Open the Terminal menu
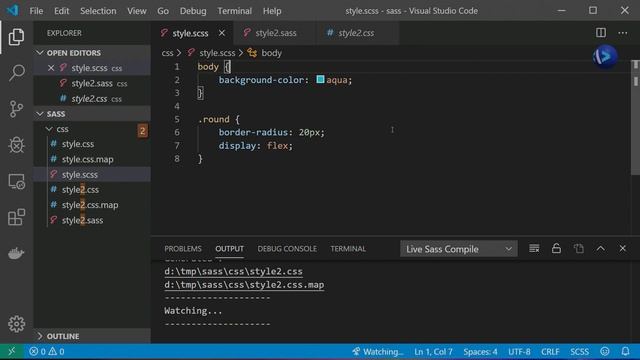The width and height of the screenshot is (640, 360). click(234, 11)
